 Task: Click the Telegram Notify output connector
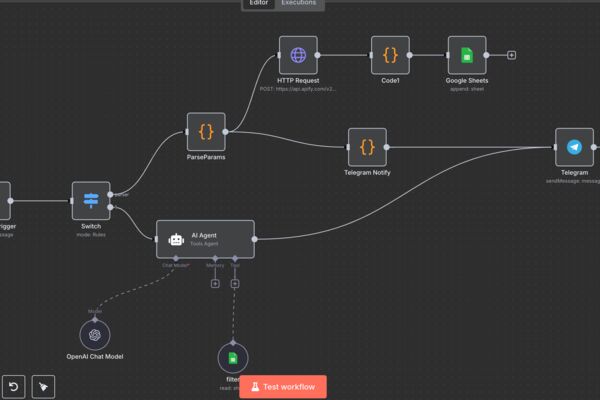[x=386, y=147]
